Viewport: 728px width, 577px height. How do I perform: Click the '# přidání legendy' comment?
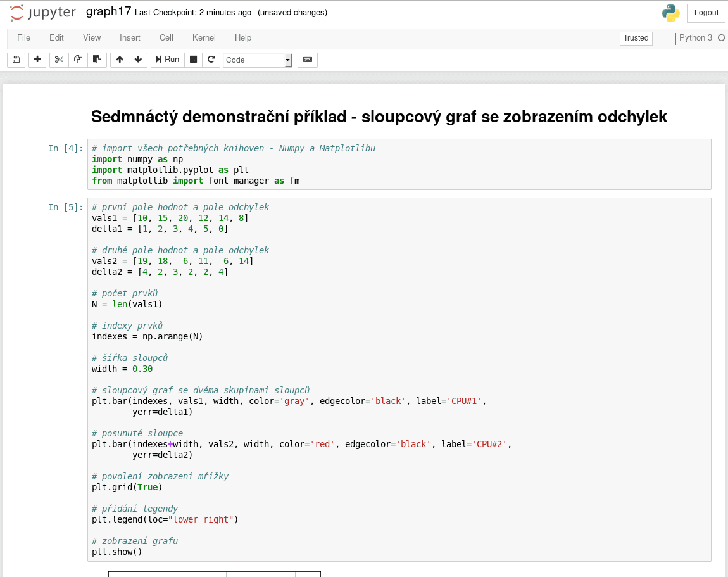click(135, 509)
